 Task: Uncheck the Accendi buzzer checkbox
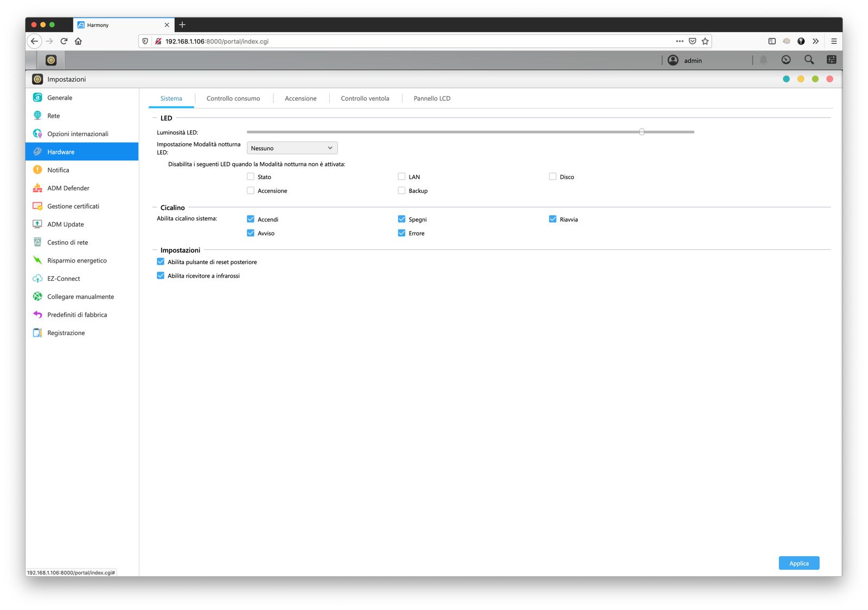[251, 219]
